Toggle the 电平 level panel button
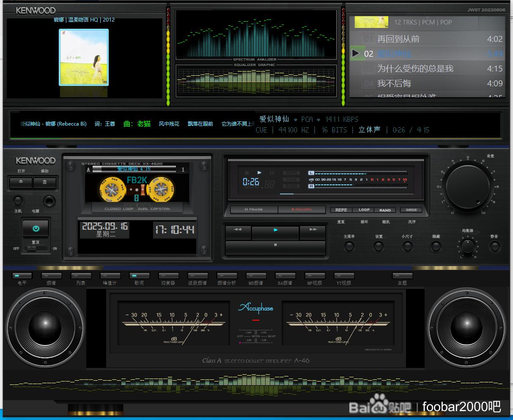 pos(22,276)
